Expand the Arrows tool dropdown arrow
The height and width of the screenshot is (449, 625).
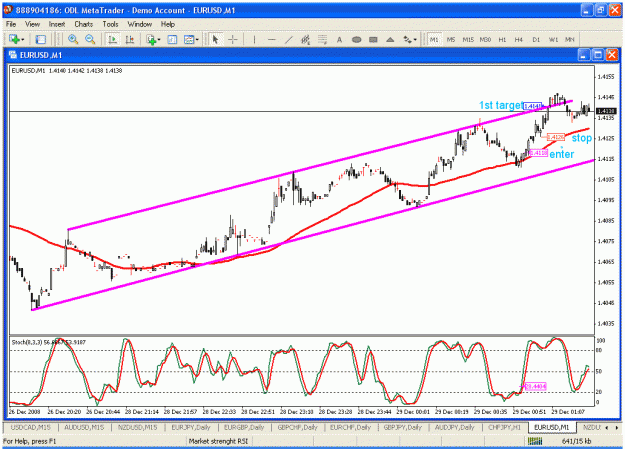(415, 40)
